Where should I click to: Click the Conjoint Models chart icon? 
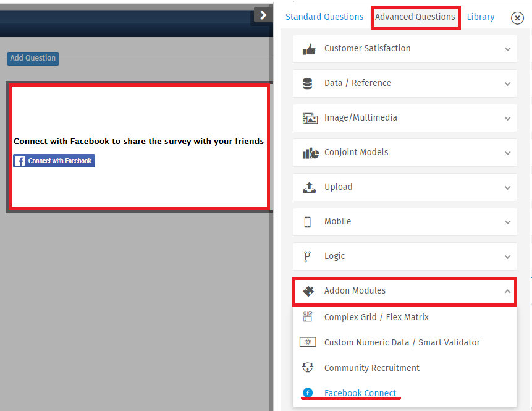point(310,153)
